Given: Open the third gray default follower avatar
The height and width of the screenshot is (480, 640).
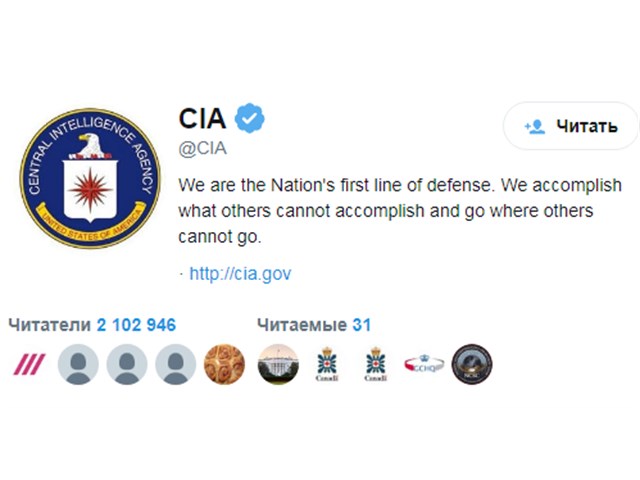Looking at the screenshot, I should pyautogui.click(x=176, y=364).
